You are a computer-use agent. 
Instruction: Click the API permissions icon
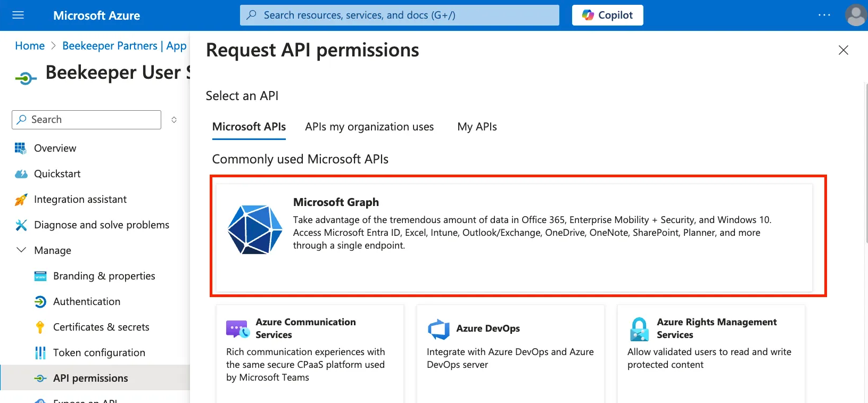(x=40, y=379)
